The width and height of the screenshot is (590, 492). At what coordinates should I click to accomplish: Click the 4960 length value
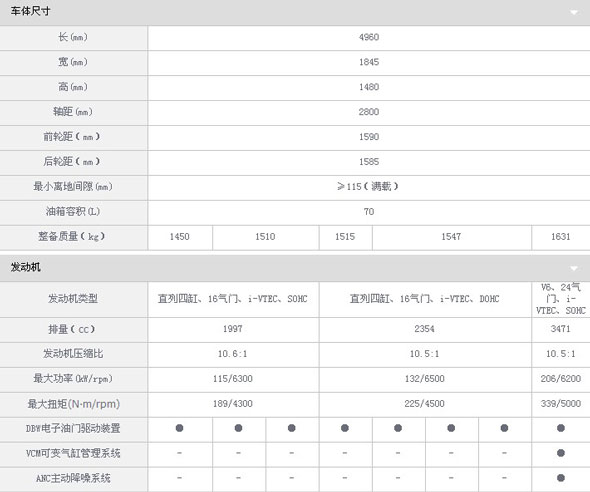click(369, 37)
